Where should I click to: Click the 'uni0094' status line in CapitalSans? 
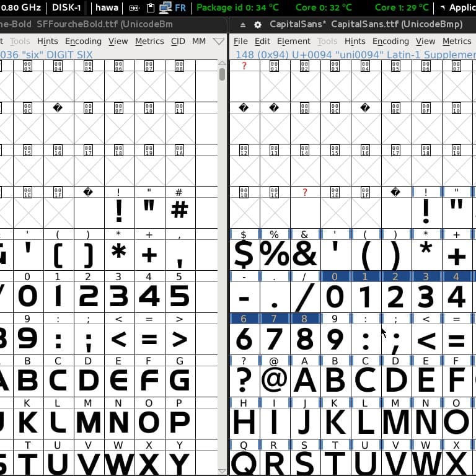(x=356, y=55)
